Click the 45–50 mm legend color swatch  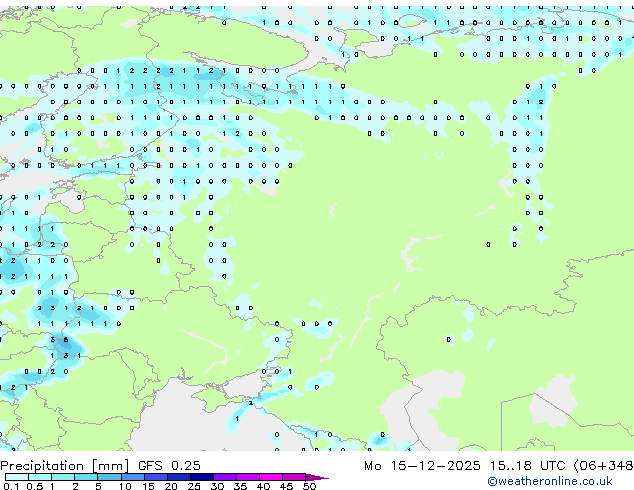294,477
